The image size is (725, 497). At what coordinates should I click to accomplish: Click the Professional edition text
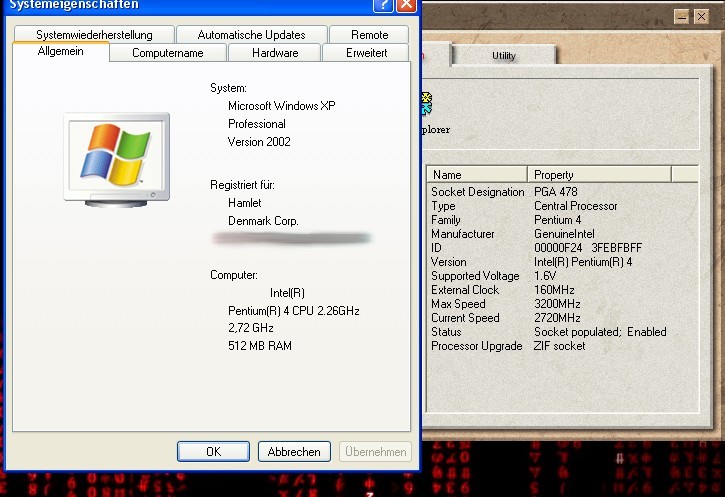coord(257,124)
